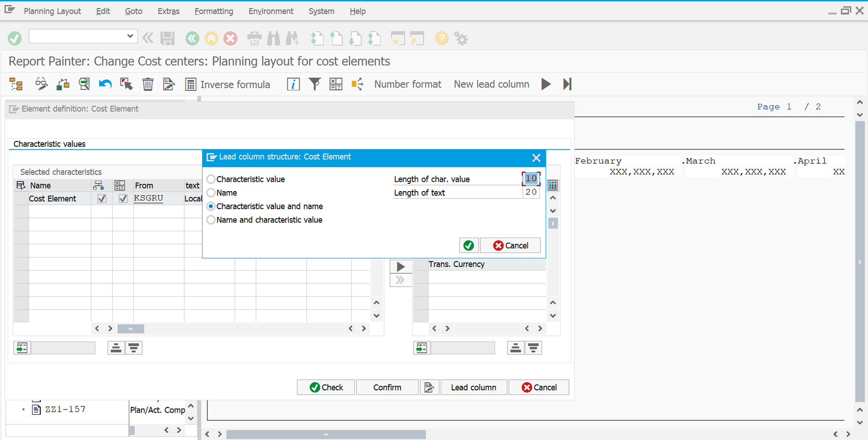Viewport: 868px width, 440px height.
Task: Click the Number format button
Action: (x=408, y=84)
